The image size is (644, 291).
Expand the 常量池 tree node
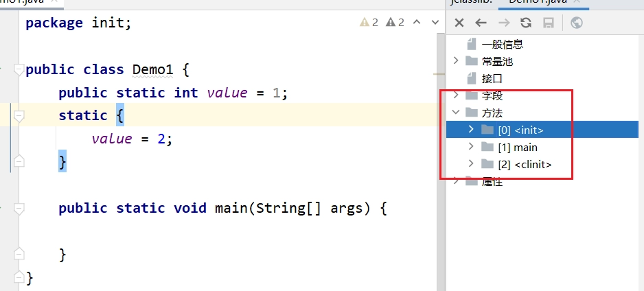(x=456, y=61)
